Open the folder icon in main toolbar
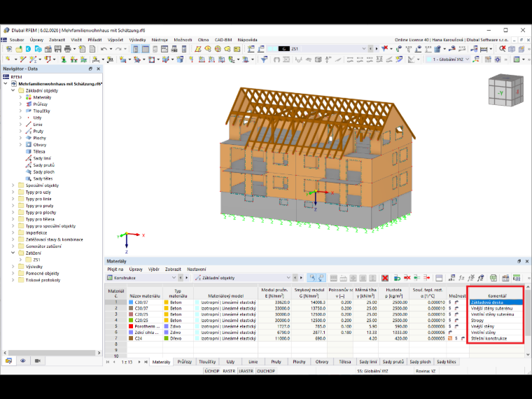Image resolution: width=532 pixels, height=399 pixels. point(19,49)
